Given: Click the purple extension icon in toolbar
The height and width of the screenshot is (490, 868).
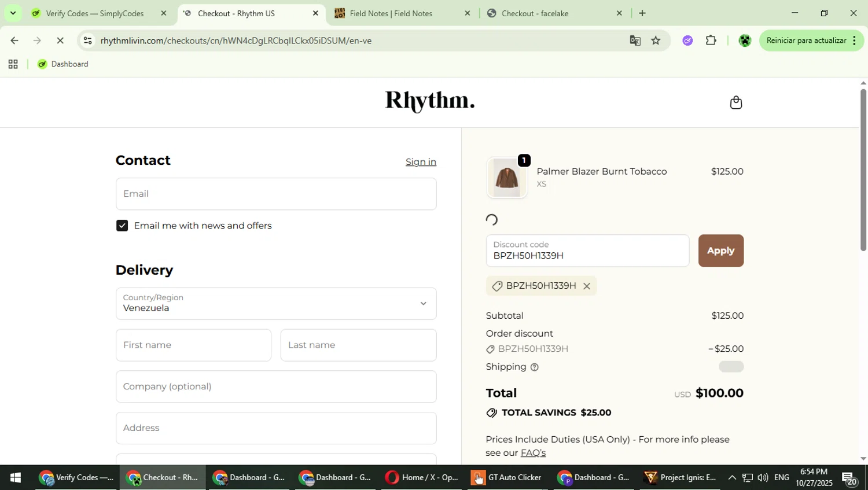Looking at the screenshot, I should point(687,40).
